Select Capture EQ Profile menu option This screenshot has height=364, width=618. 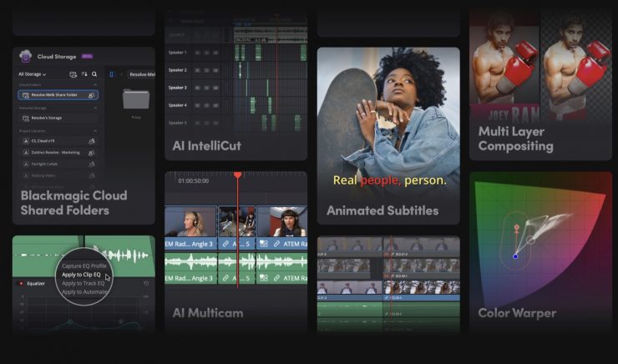84,265
